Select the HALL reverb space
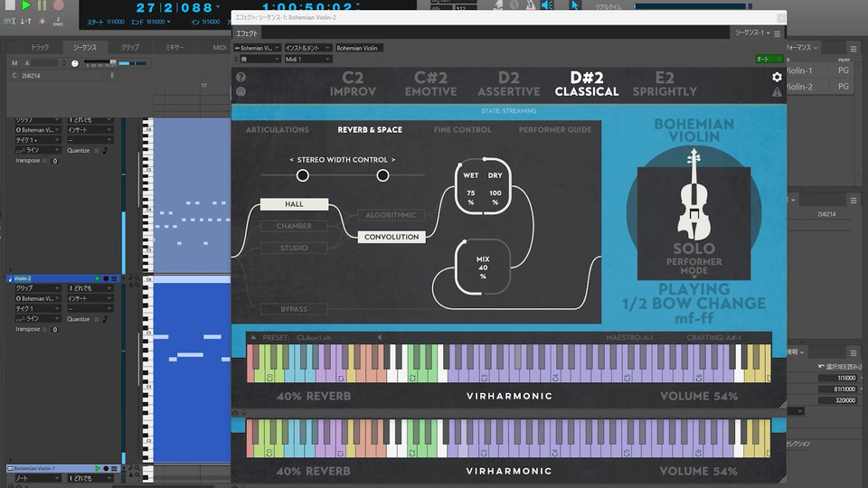Viewport: 868px width, 488px height. (294, 204)
